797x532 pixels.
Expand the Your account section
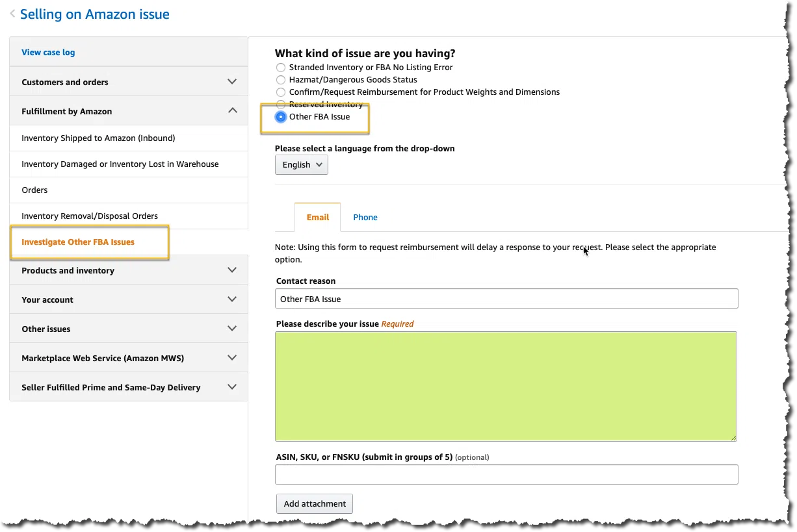pos(129,299)
